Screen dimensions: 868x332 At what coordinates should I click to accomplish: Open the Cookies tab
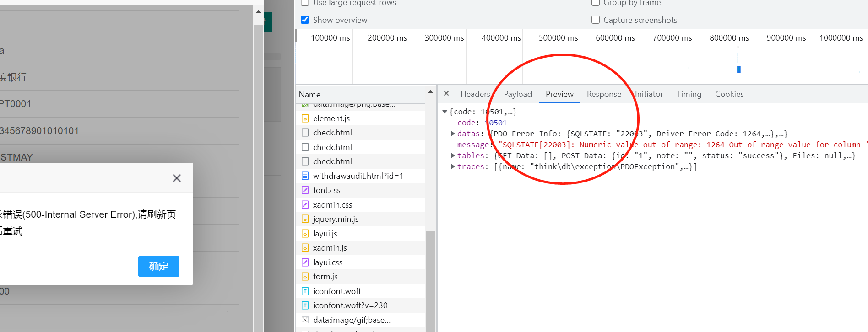(729, 94)
